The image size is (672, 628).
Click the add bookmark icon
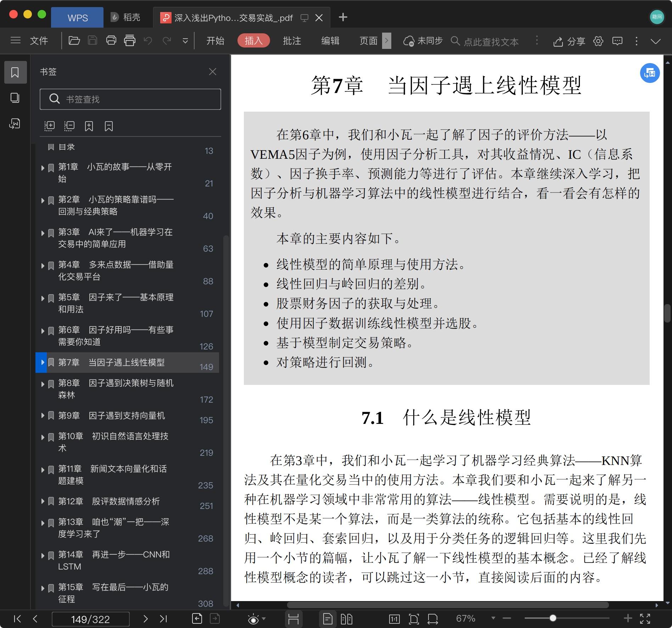[89, 126]
